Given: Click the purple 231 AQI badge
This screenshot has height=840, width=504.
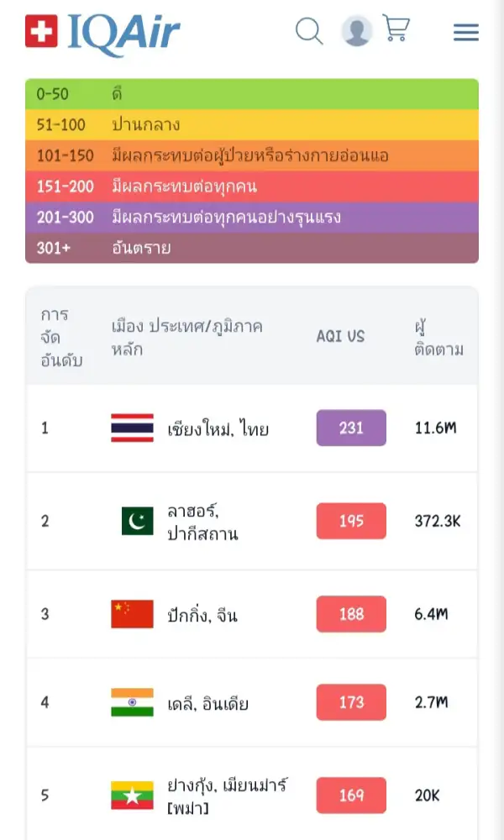Looking at the screenshot, I should coord(351,428).
